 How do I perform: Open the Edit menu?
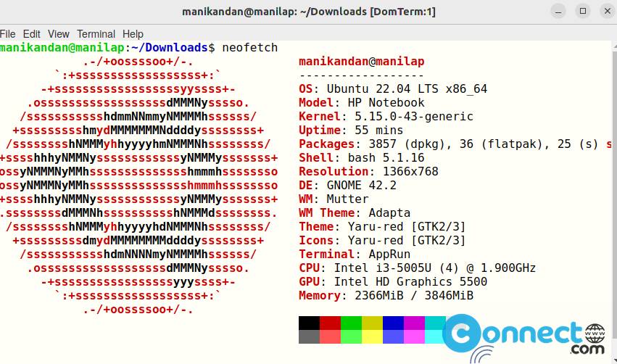pos(31,34)
